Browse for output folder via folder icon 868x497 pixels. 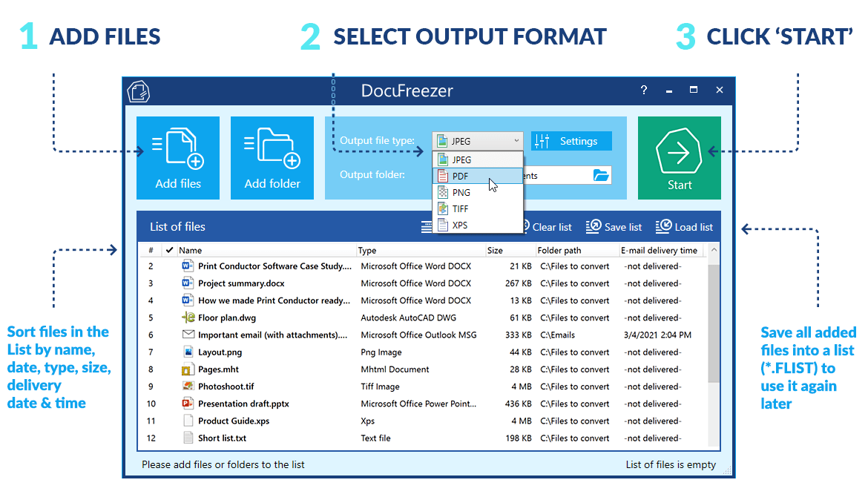(601, 176)
